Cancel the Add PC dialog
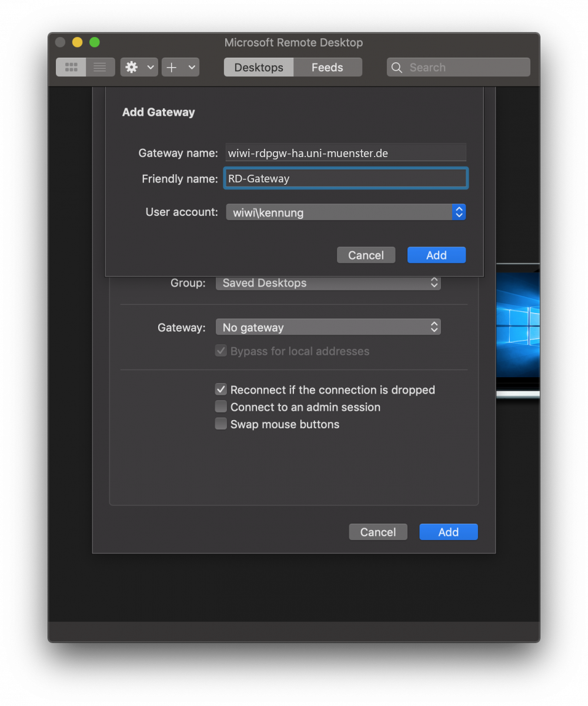The image size is (588, 706). [378, 532]
